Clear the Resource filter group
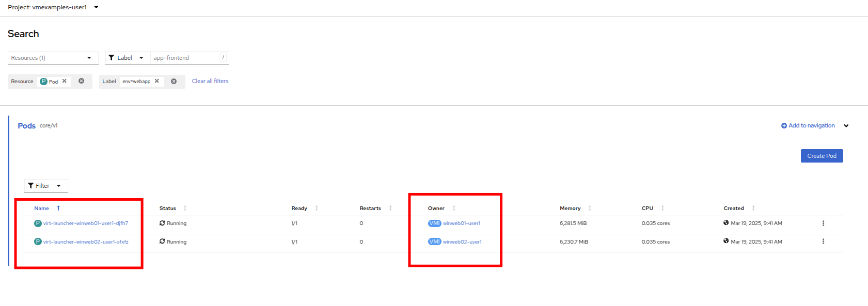The height and width of the screenshot is (306, 868). [x=82, y=81]
